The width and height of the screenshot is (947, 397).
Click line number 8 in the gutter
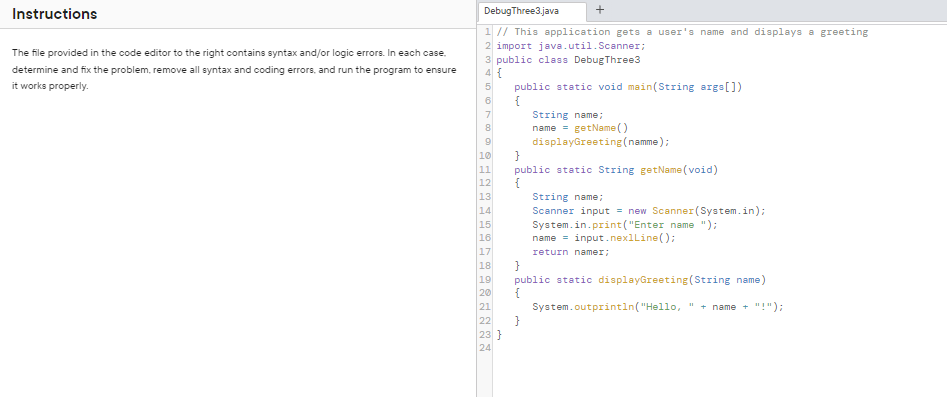487,128
